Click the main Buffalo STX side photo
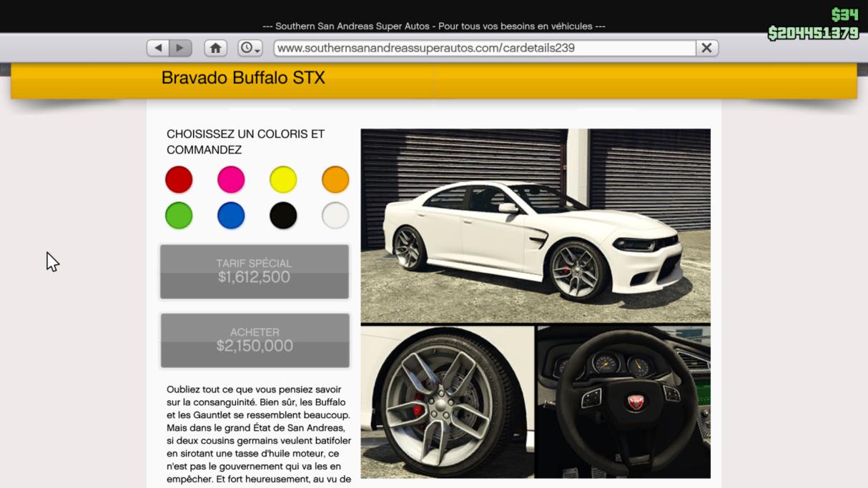 click(535, 226)
